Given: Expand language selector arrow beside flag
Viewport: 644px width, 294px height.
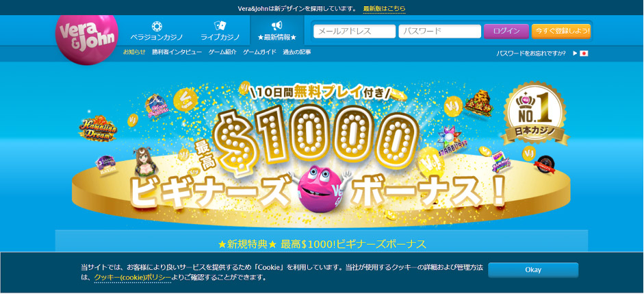Looking at the screenshot, I should 575,53.
